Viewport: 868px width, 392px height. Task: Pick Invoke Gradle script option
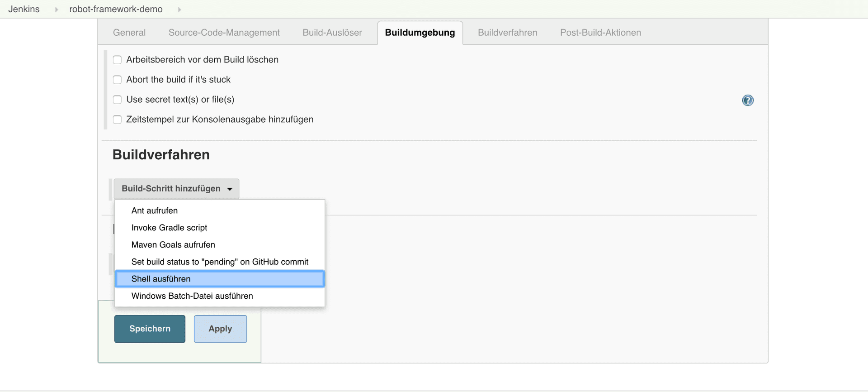tap(169, 228)
